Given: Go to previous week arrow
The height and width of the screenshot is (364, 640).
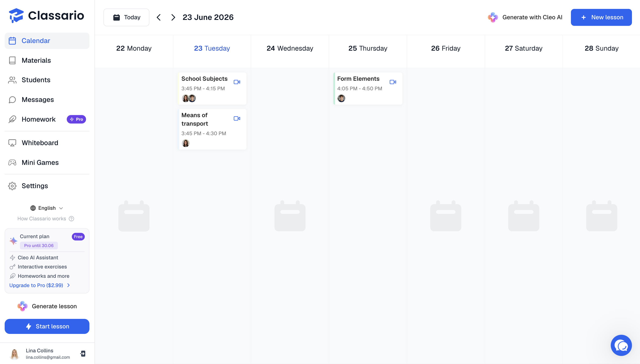Looking at the screenshot, I should [159, 17].
